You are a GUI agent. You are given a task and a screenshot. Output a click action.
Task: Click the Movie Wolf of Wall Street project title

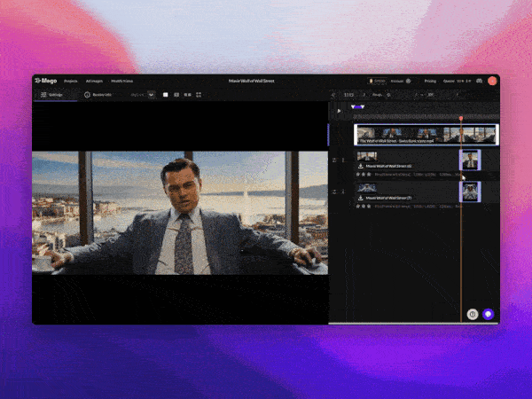click(252, 81)
